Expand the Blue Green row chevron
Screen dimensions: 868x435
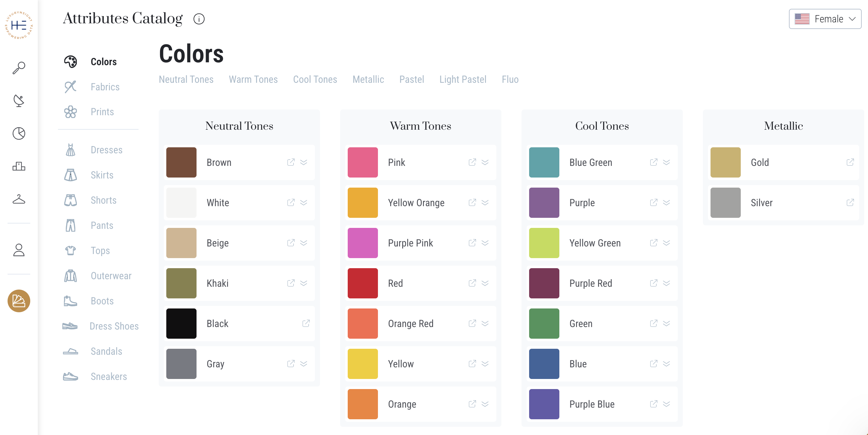[666, 162]
